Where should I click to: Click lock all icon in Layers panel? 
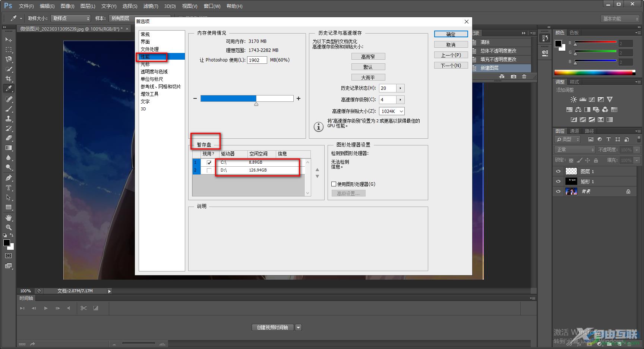tap(596, 160)
